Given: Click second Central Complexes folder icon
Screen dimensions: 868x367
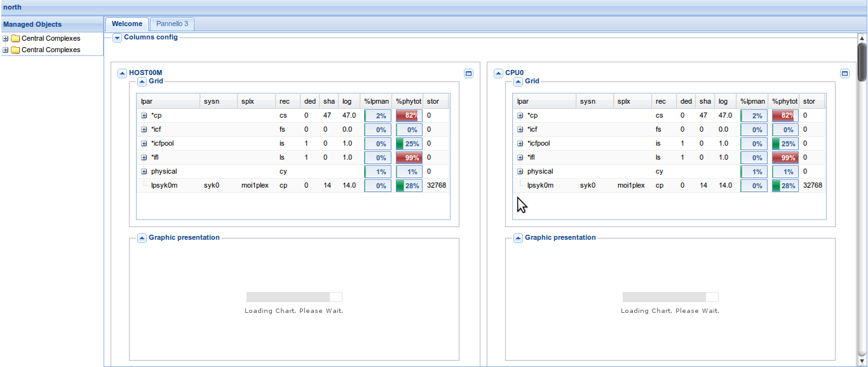Looking at the screenshot, I should (16, 50).
